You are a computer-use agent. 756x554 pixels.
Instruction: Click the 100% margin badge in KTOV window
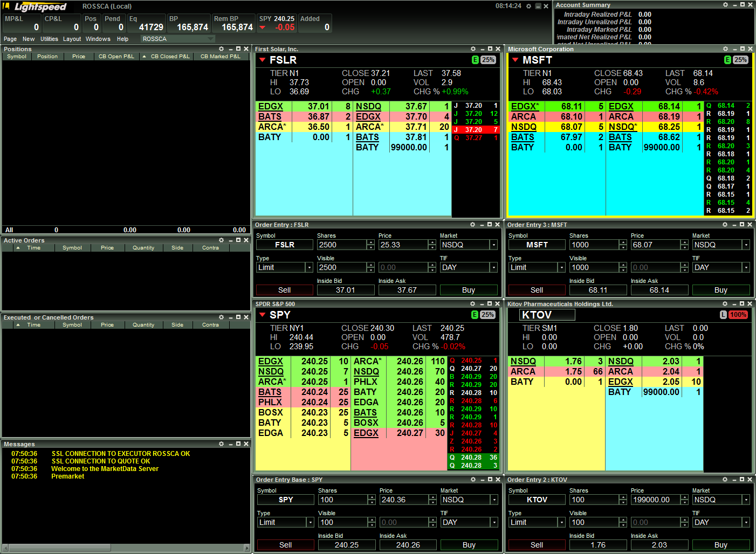[738, 315]
